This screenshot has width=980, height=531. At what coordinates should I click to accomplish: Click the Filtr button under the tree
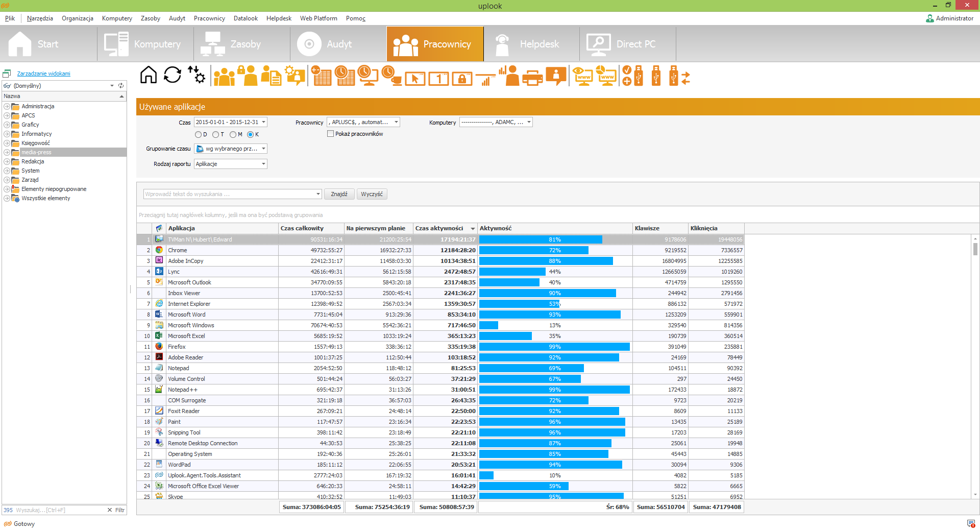(x=120, y=510)
